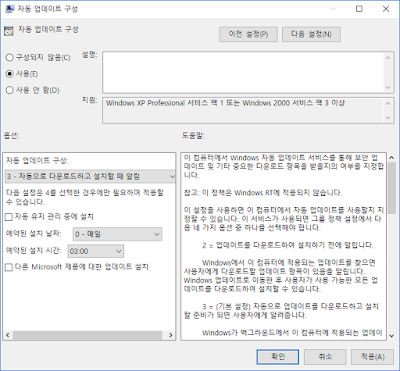The width and height of the screenshot is (400, 371).
Task: Click the 옵션: label
Action: (12, 136)
